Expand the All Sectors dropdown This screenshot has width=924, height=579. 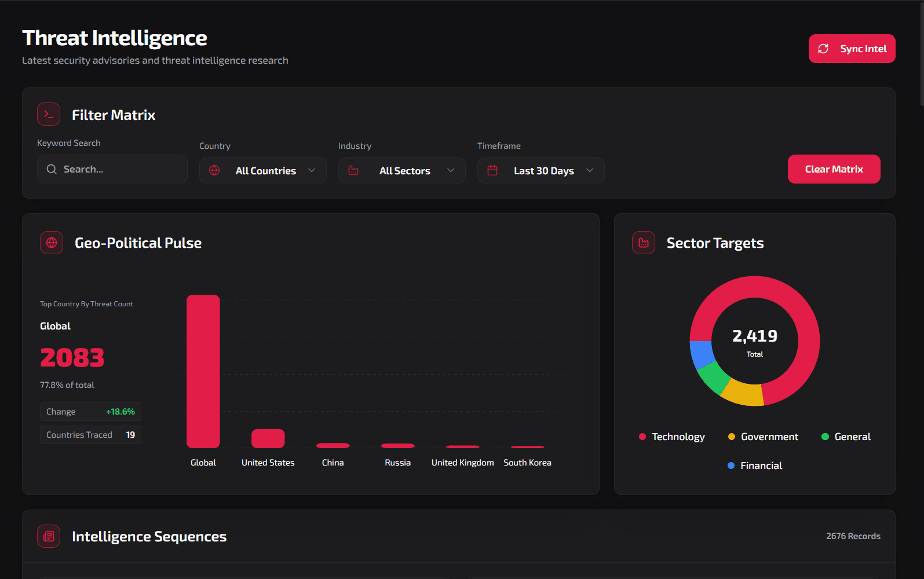click(x=402, y=170)
